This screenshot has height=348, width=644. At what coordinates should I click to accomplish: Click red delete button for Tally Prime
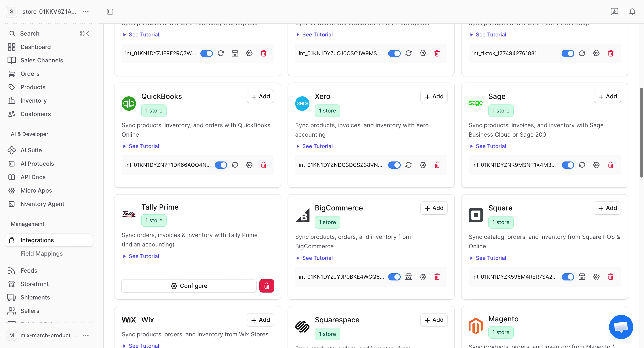267,286
